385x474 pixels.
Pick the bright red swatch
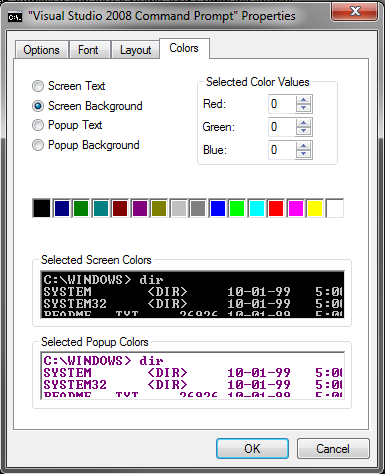click(276, 208)
